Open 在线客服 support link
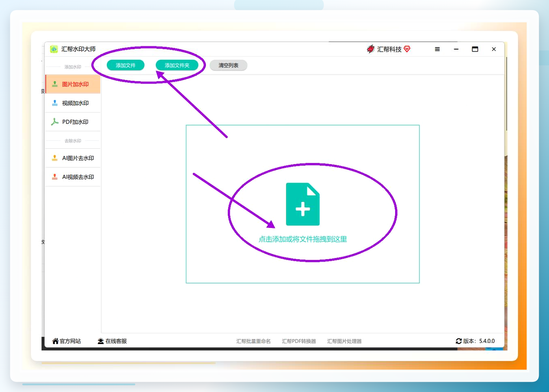The image size is (549, 392). (x=112, y=341)
